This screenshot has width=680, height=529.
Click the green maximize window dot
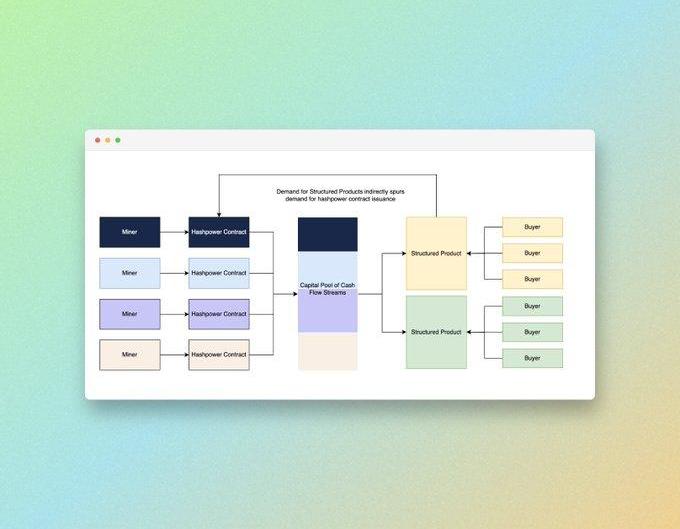[x=118, y=140]
